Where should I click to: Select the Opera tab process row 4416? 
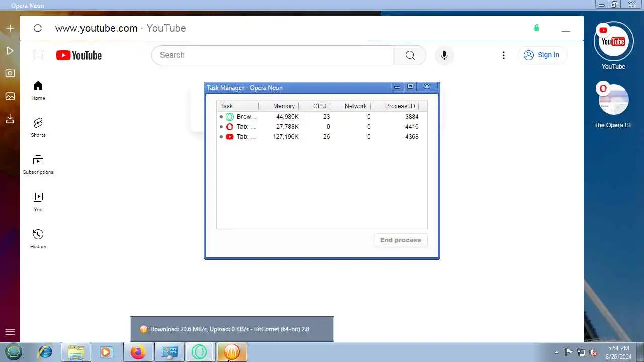(x=322, y=127)
